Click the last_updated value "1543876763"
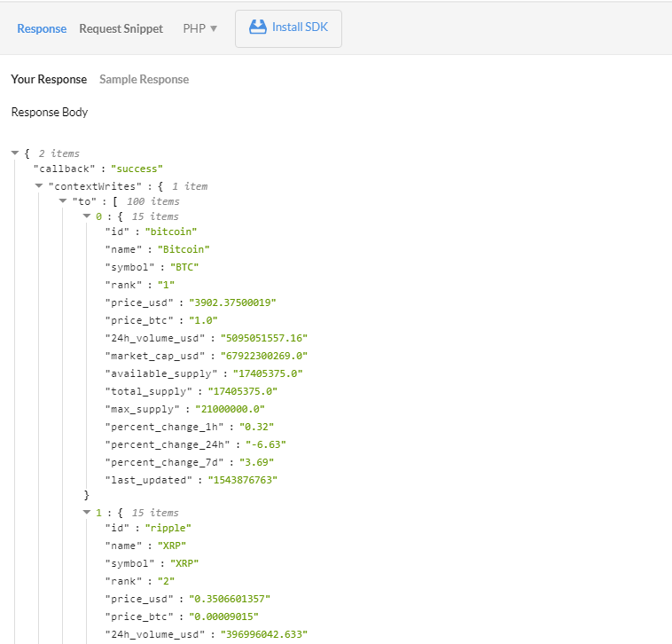The image size is (672, 644). click(x=243, y=480)
